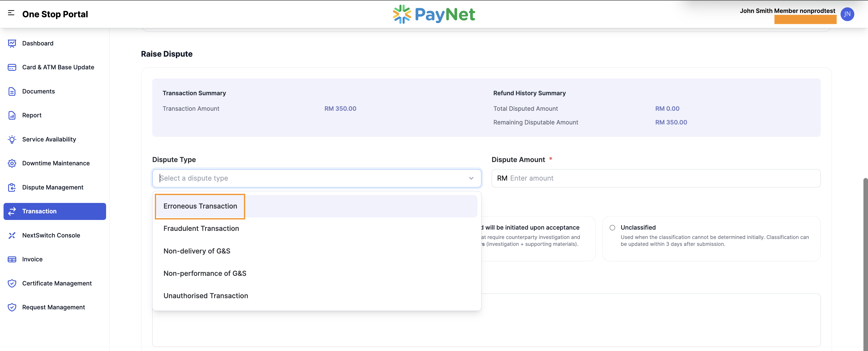This screenshot has height=351, width=868.
Task: Open Service Availability page
Action: (55, 140)
